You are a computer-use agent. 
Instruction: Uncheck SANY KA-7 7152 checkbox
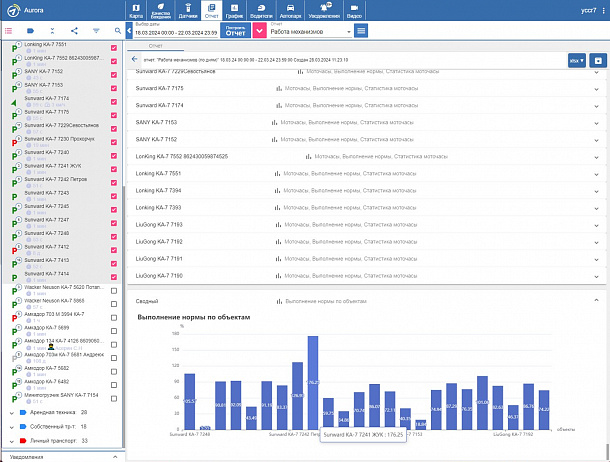[114, 75]
